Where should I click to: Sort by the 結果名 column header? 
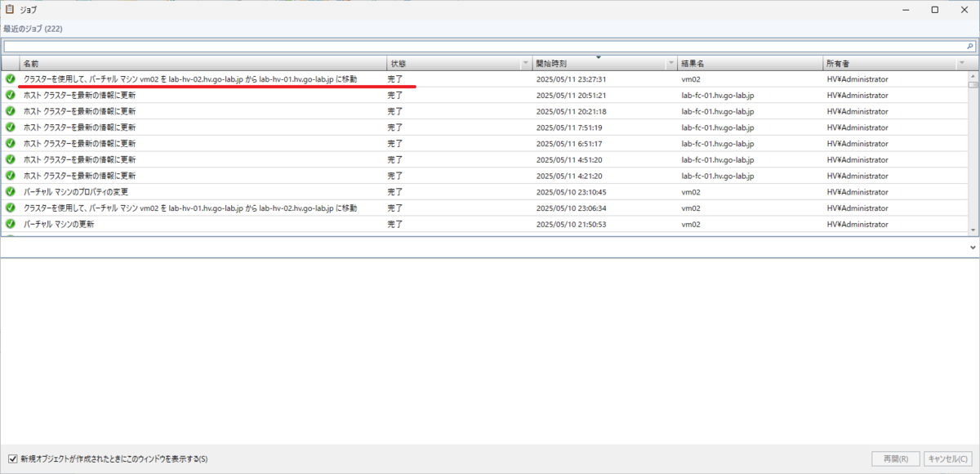pyautogui.click(x=750, y=63)
